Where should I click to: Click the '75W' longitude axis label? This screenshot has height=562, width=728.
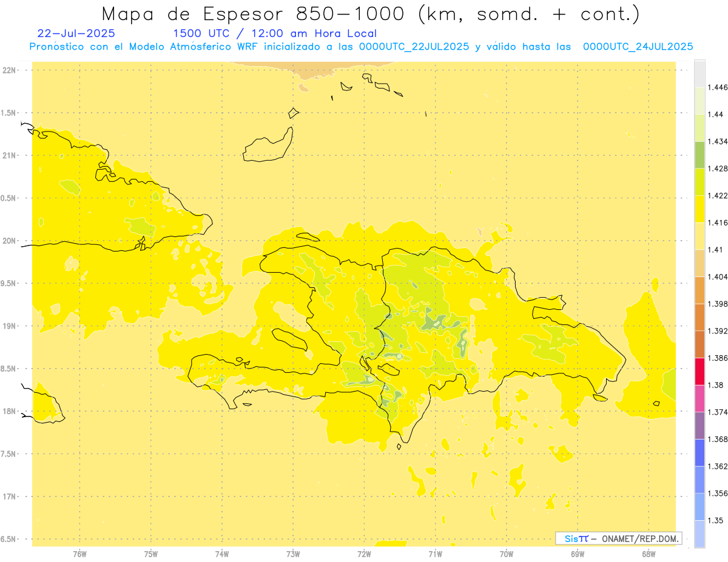(x=150, y=555)
